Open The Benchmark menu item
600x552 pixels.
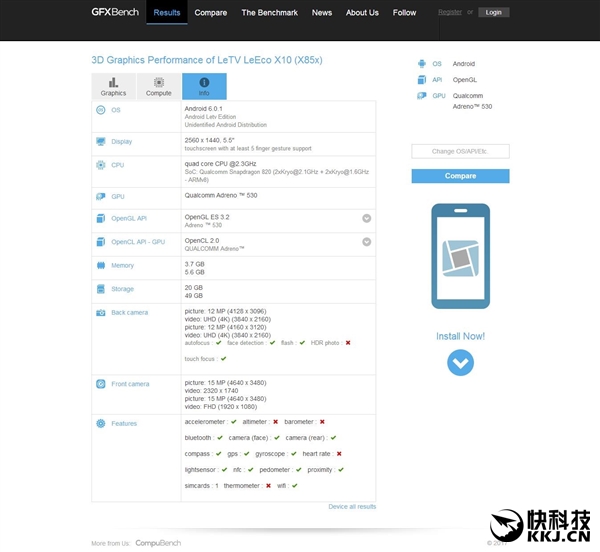tap(269, 13)
